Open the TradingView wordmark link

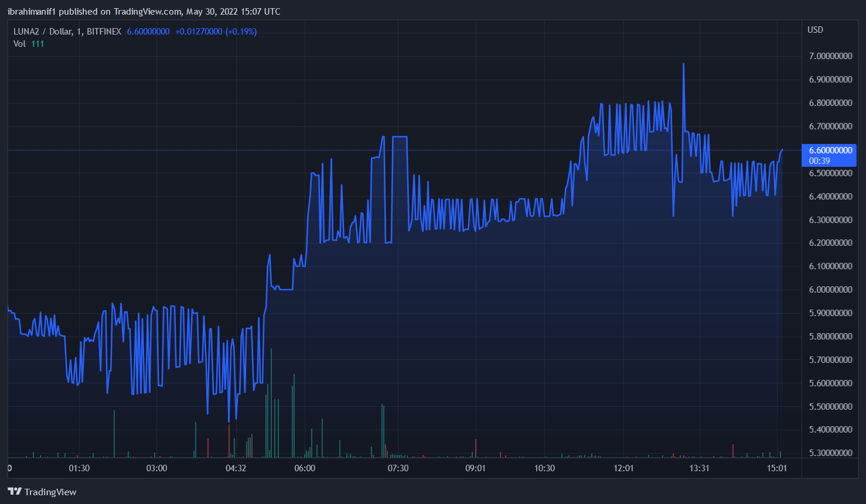pyautogui.click(x=50, y=492)
